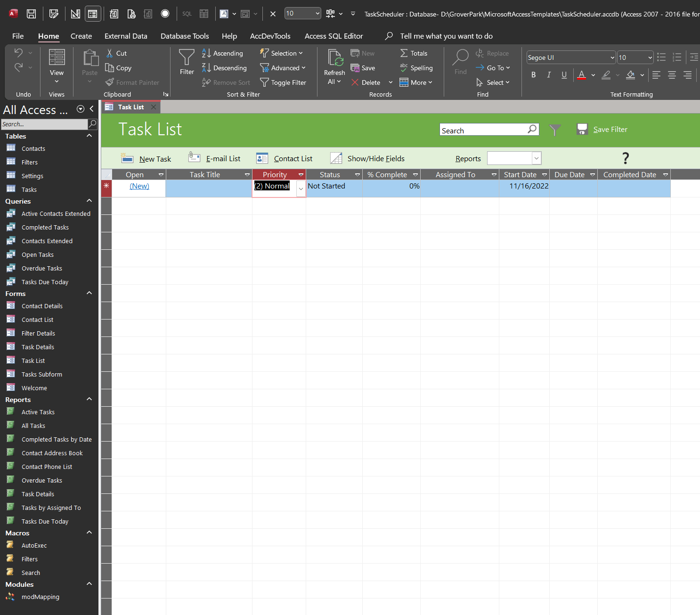Click New Task button
Screen dimensions: 700x615
146,159
